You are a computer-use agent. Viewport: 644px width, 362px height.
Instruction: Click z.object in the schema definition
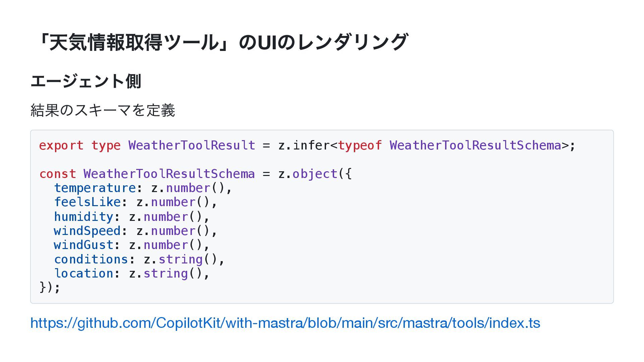pyautogui.click(x=308, y=174)
